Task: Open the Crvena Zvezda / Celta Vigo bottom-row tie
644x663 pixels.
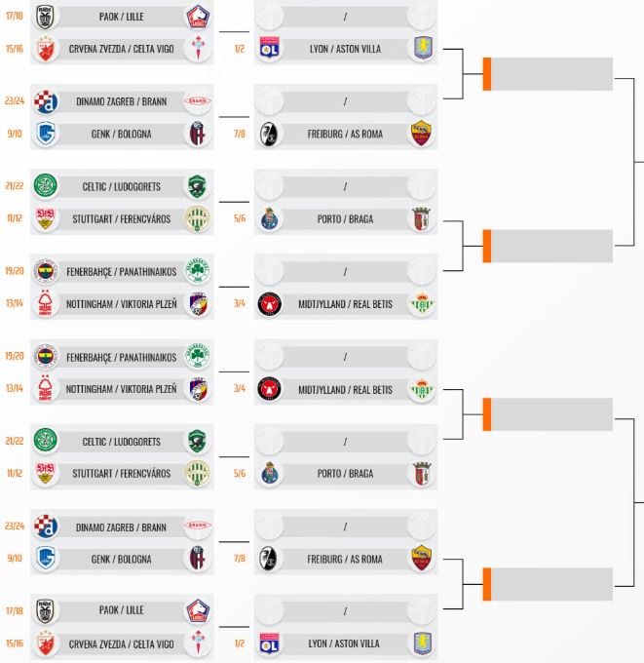Action: [122, 643]
